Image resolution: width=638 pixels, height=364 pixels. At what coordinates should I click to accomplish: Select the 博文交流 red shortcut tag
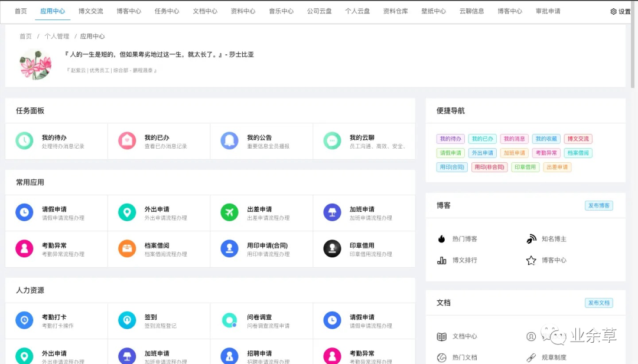pyautogui.click(x=578, y=139)
